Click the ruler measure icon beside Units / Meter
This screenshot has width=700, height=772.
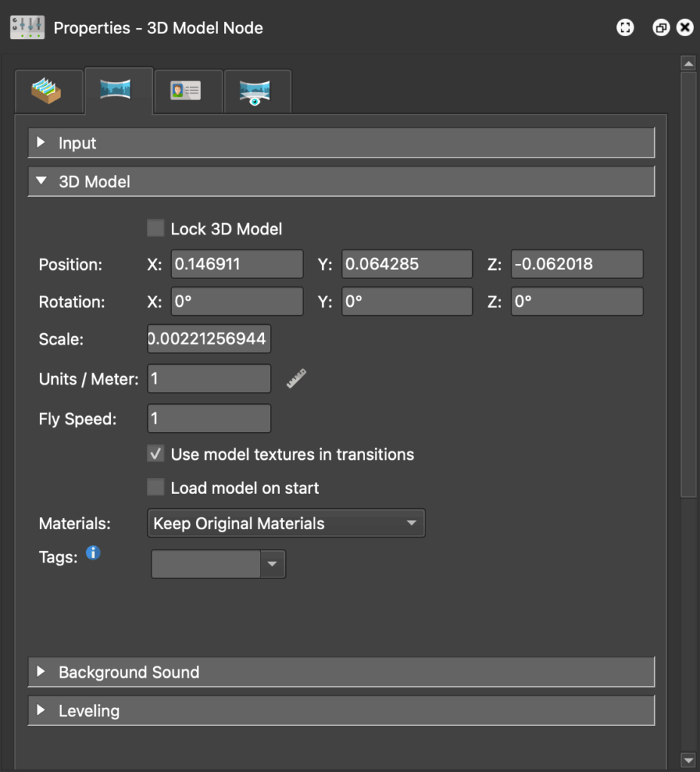pos(296,378)
